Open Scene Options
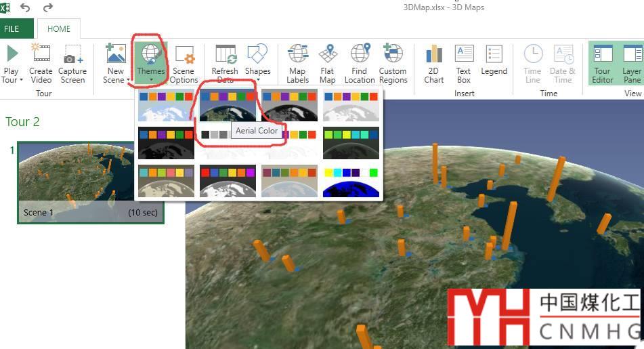The width and height of the screenshot is (644, 349). 184,63
